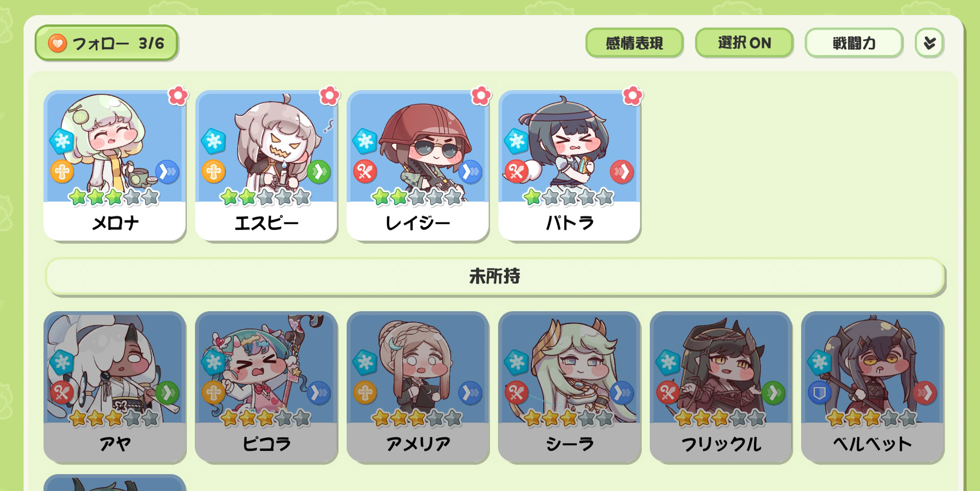Click the blue double-arrow icon on シーラ
The width and height of the screenshot is (980, 491).
[622, 393]
